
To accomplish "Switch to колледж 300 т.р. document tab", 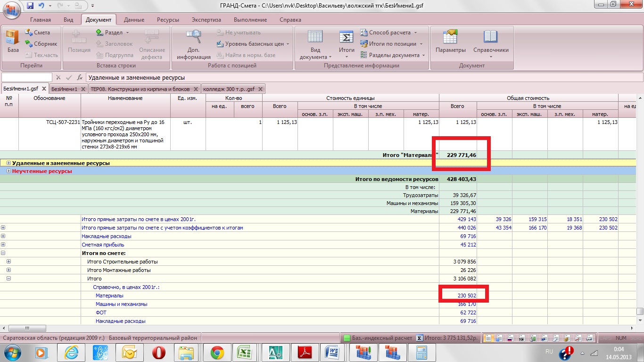I will (229, 89).
